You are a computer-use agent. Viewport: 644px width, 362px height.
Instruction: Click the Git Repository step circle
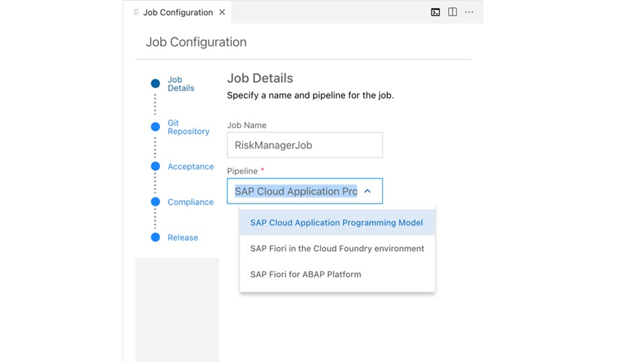(x=155, y=127)
